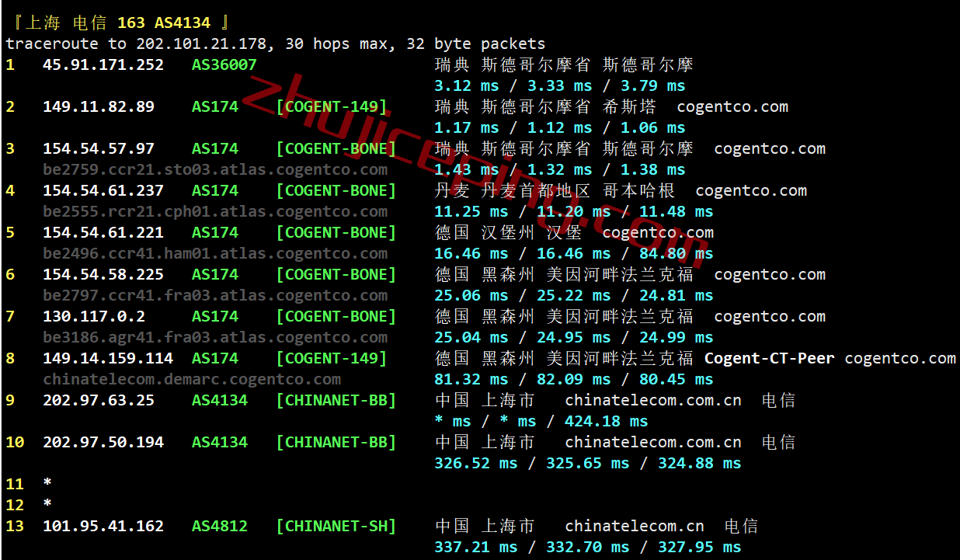
Task: Select latency value 327.95 ms
Action: [x=700, y=547]
